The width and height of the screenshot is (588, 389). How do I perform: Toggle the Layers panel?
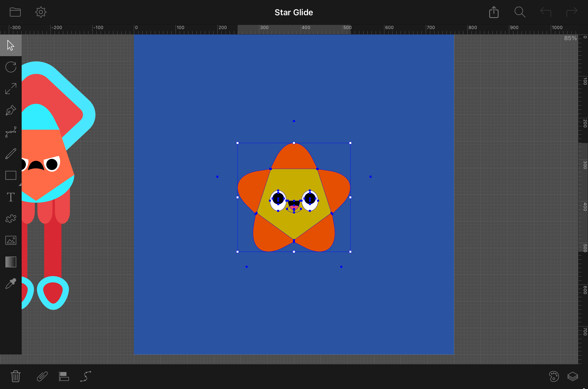[573, 376]
